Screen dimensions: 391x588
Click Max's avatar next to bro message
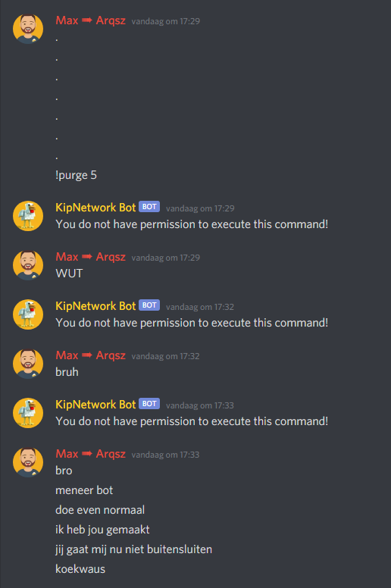pyautogui.click(x=28, y=462)
